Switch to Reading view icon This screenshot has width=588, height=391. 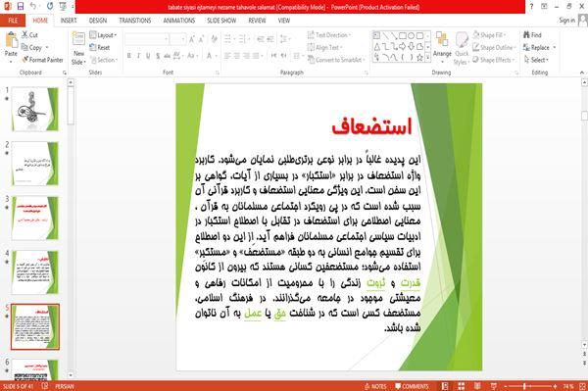click(x=477, y=386)
